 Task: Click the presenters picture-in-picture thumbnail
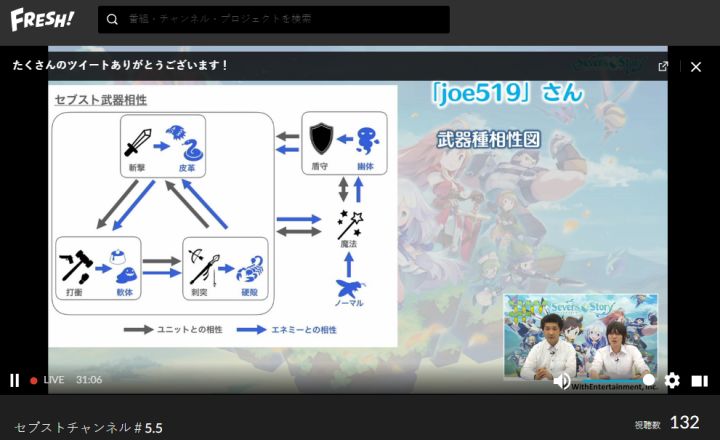click(x=580, y=337)
